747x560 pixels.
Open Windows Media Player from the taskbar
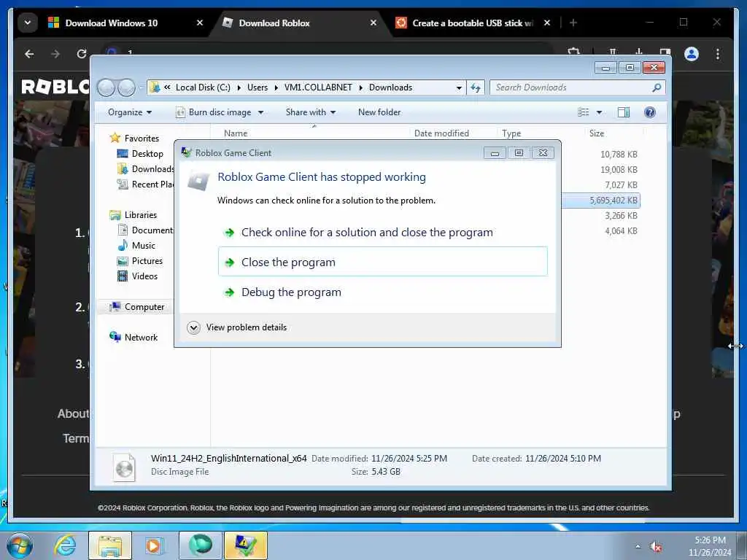153,545
